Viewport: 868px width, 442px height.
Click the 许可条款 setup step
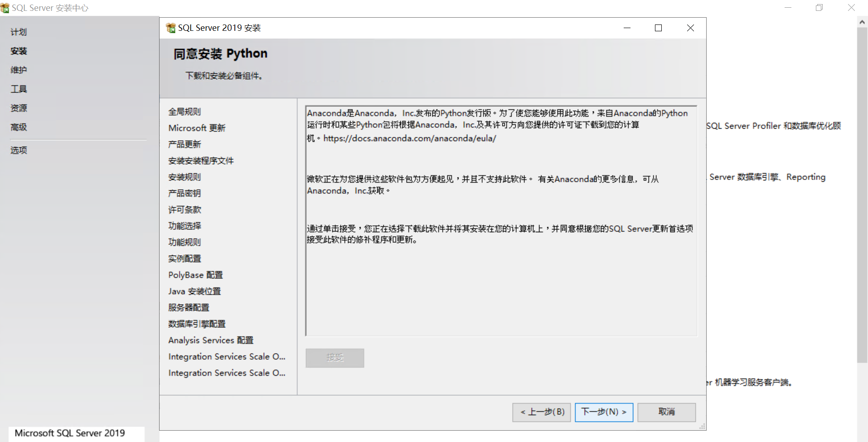(184, 209)
